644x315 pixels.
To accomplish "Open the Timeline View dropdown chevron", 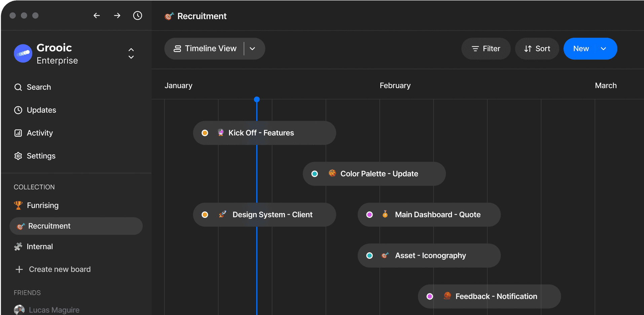I will (253, 49).
